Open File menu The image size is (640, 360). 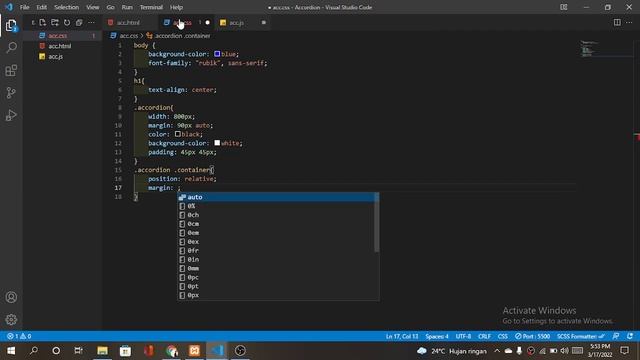point(24,7)
